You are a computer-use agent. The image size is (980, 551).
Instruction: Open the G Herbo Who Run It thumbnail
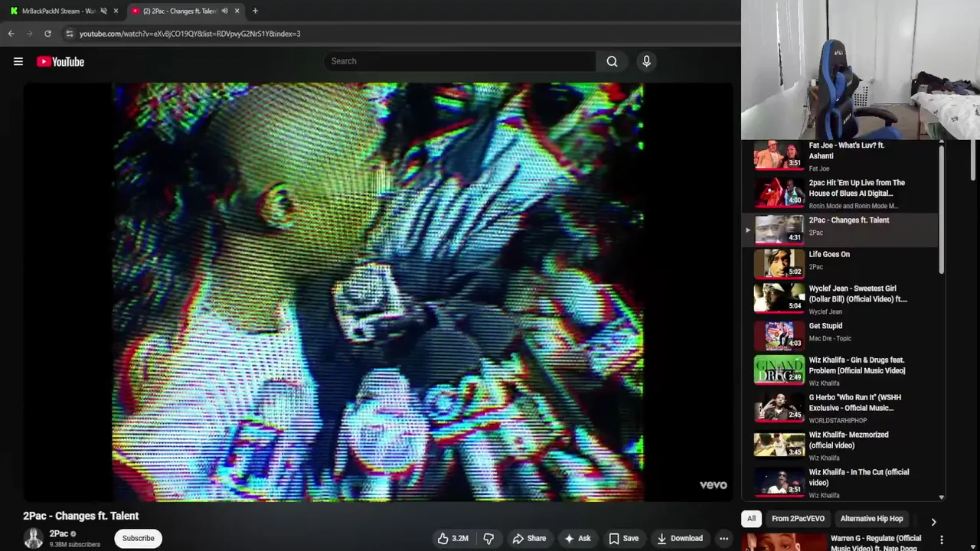click(779, 407)
